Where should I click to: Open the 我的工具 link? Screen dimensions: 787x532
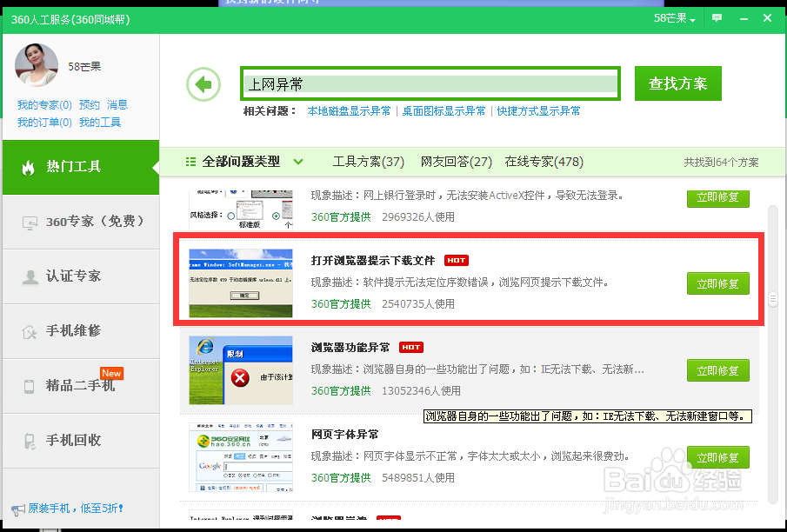pos(100,123)
